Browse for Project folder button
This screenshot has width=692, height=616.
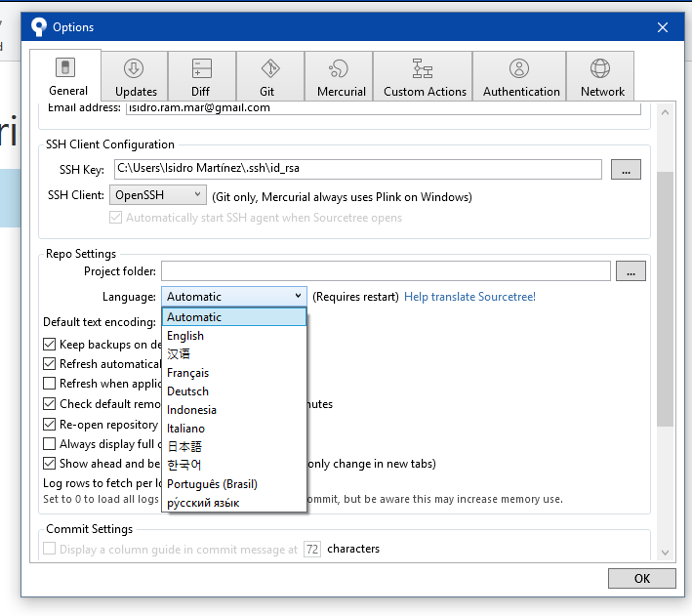(x=631, y=270)
